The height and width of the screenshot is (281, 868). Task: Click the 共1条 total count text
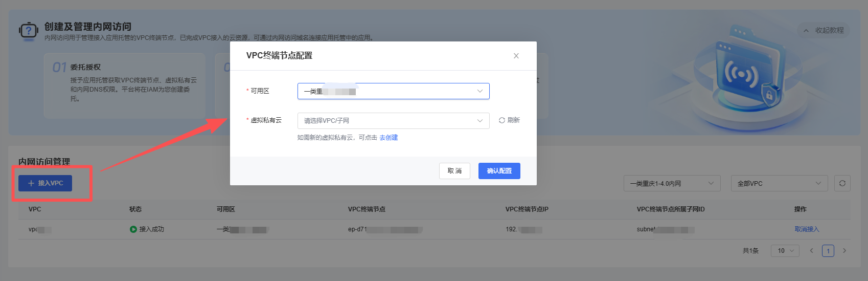[750, 251]
